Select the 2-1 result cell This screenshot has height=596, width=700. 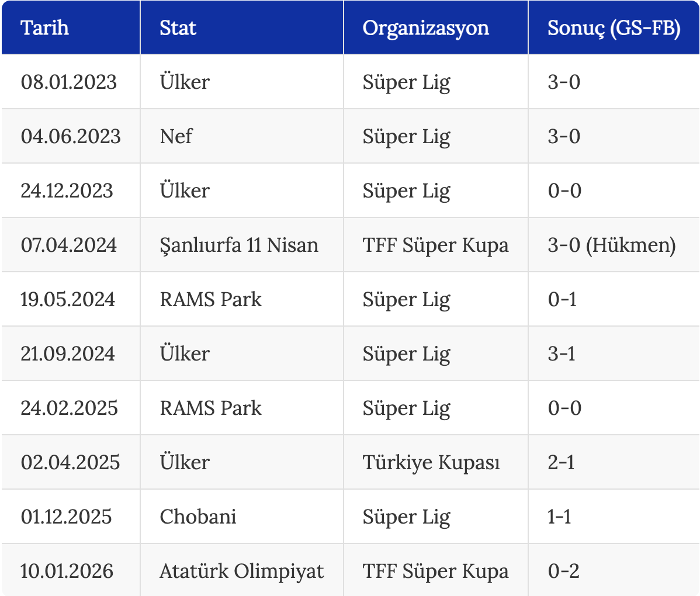pos(561,462)
